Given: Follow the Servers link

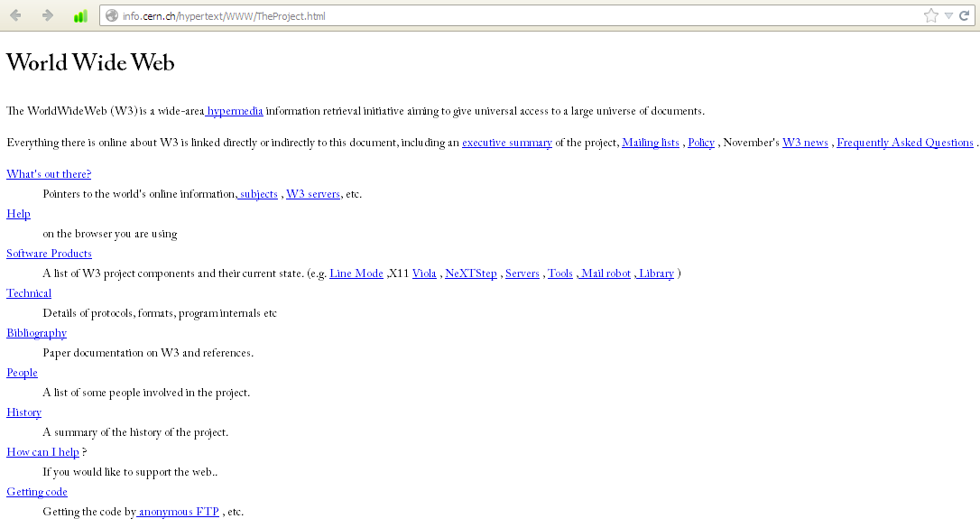Looking at the screenshot, I should (x=522, y=273).
